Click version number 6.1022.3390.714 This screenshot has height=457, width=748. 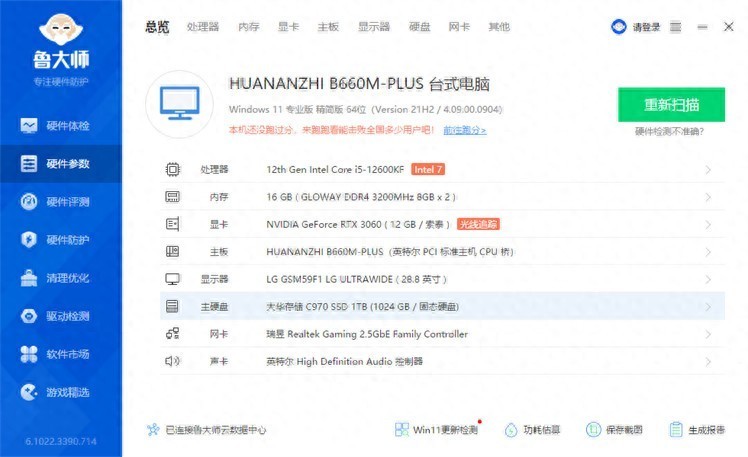tap(61, 441)
